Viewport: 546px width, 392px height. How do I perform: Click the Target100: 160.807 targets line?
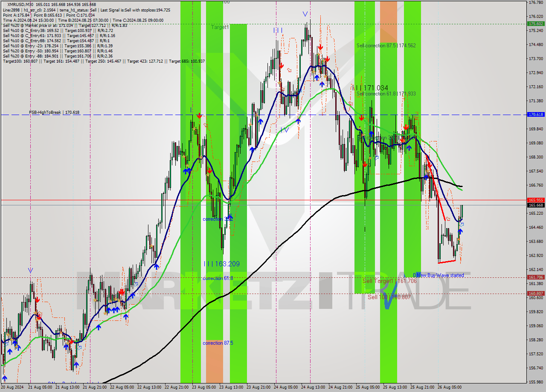[x=104, y=61]
